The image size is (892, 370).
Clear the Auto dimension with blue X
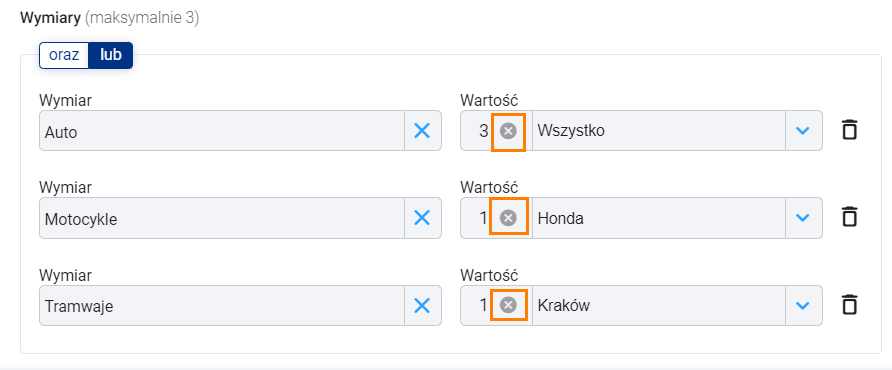pyautogui.click(x=422, y=131)
